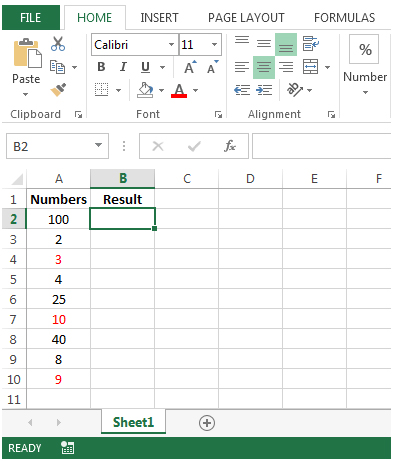Click the Paste button
The image size is (393, 461).
27,67
